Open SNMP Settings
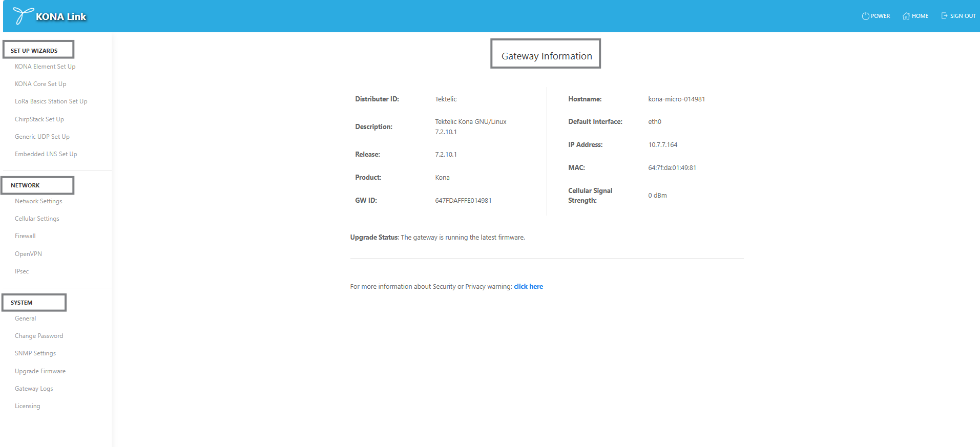980x447 pixels. (x=35, y=353)
